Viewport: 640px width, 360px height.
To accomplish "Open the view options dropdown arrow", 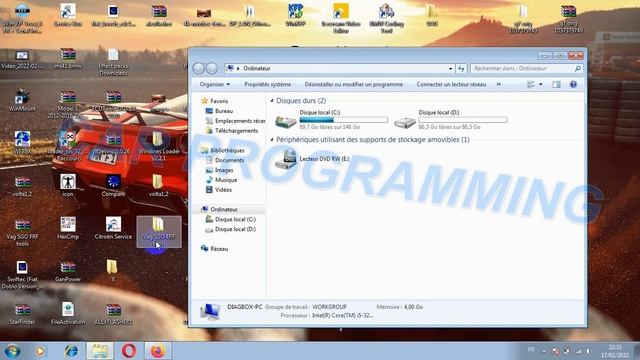I will click(541, 84).
